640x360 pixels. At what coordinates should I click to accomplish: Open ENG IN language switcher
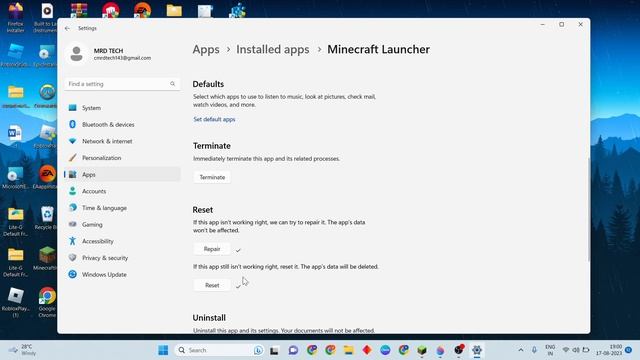550,350
